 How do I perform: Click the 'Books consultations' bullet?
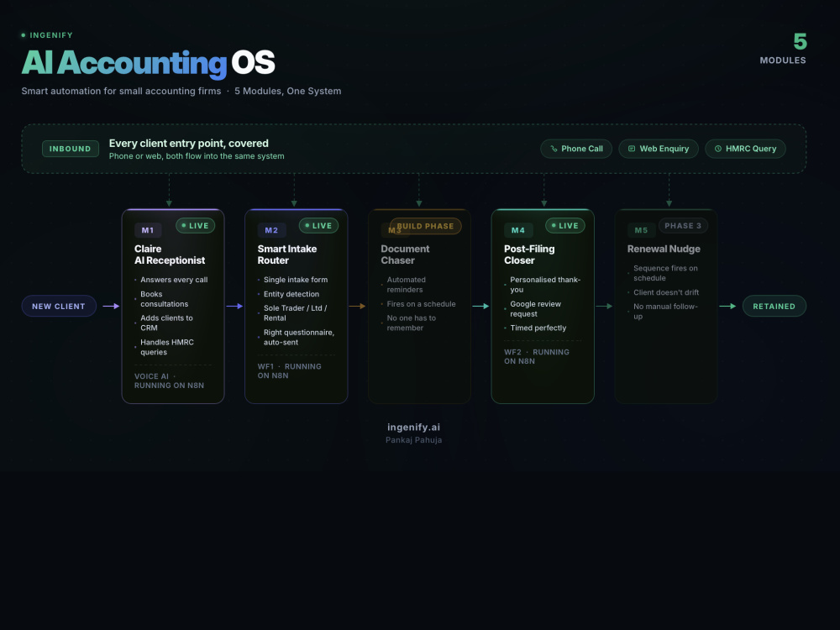tap(164, 299)
